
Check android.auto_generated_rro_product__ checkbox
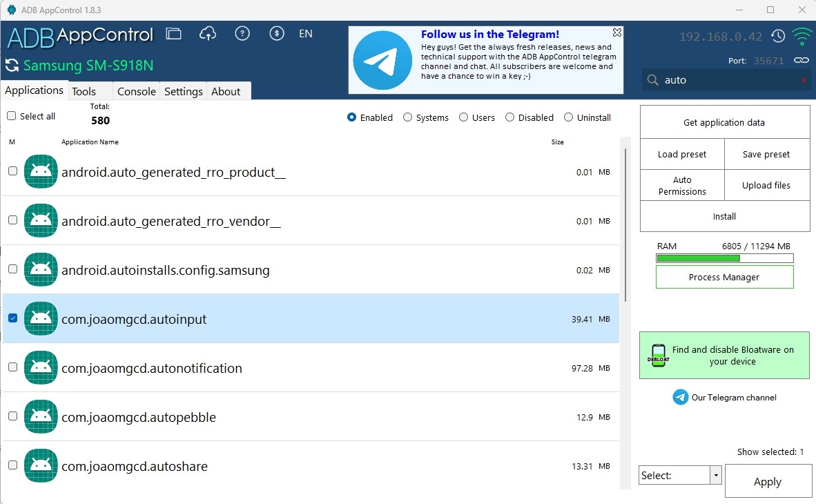point(13,171)
